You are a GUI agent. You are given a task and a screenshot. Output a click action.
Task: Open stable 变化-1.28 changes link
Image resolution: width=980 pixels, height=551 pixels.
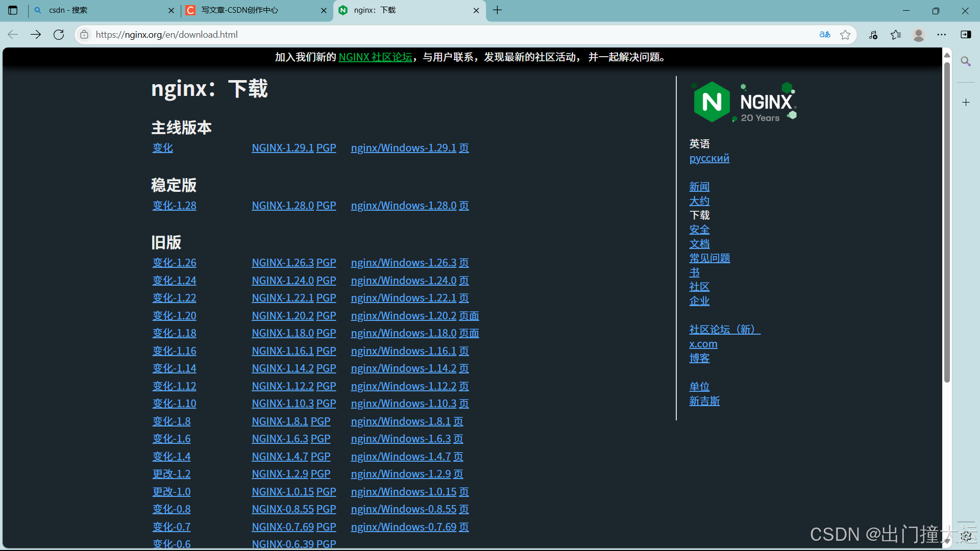(175, 206)
